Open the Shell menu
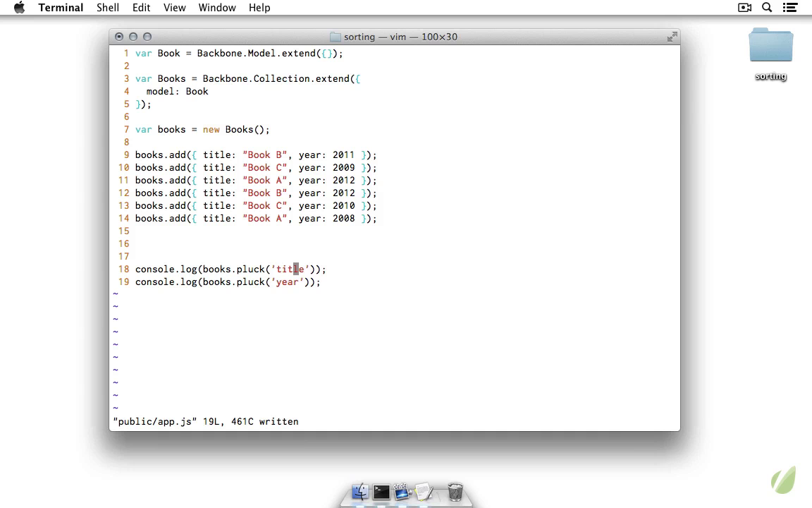This screenshot has height=508, width=812. pos(108,8)
